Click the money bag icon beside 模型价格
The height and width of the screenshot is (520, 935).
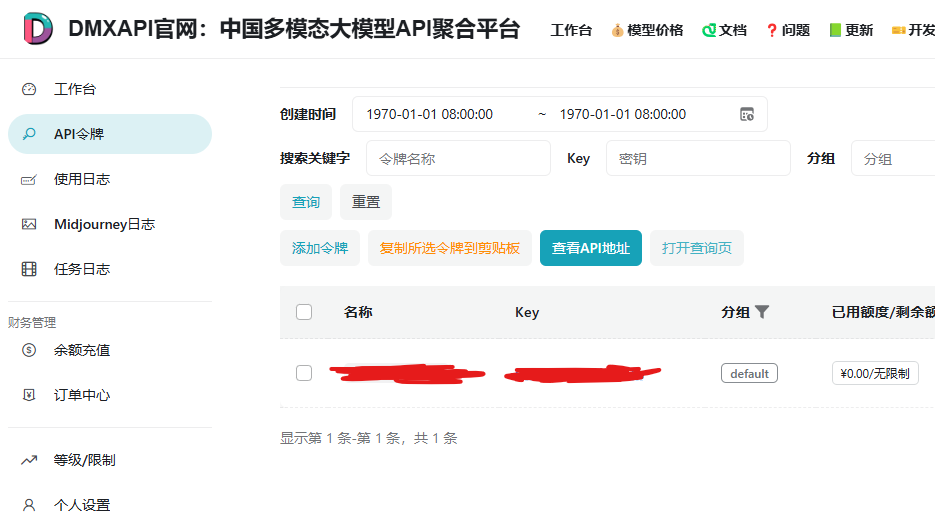click(x=617, y=30)
